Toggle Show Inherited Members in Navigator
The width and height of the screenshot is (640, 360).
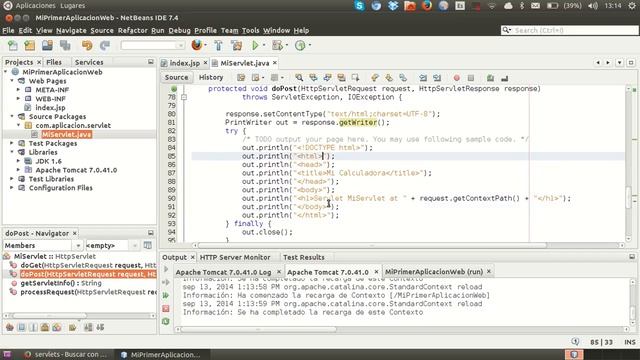click(x=10, y=327)
